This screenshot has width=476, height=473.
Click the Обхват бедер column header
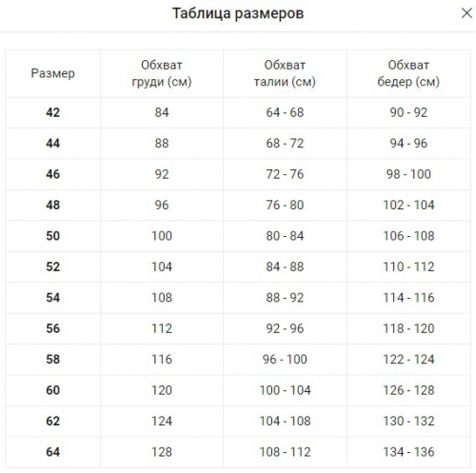408,73
